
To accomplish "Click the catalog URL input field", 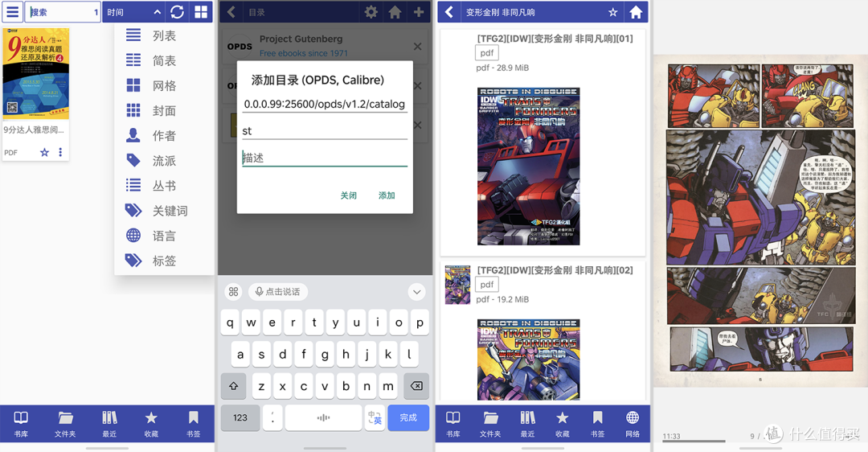I will click(x=325, y=104).
